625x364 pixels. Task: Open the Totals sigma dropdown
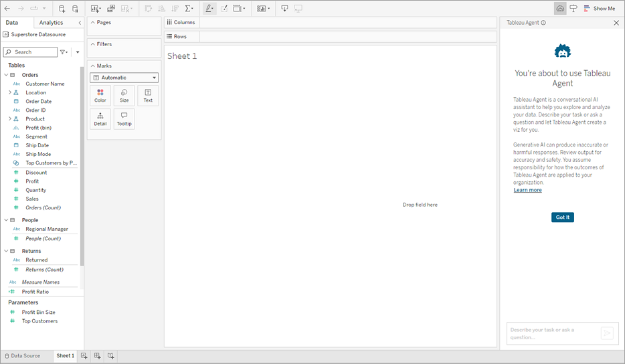point(189,9)
